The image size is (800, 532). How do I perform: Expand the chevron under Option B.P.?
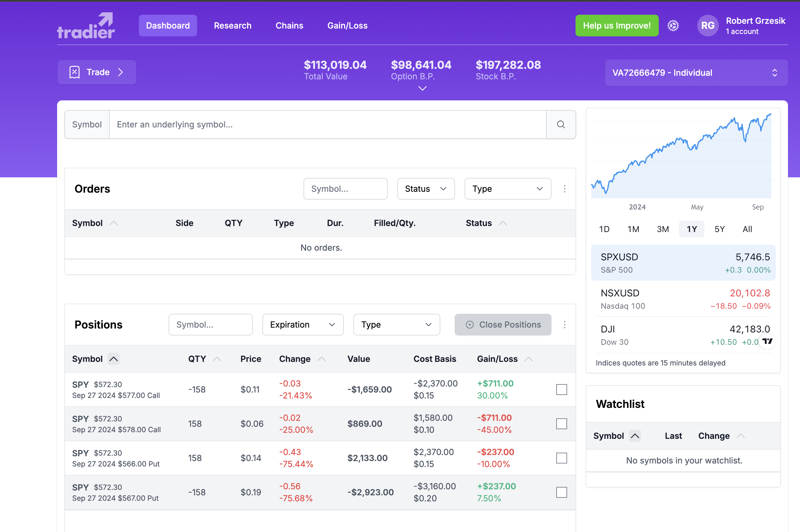[422, 89]
